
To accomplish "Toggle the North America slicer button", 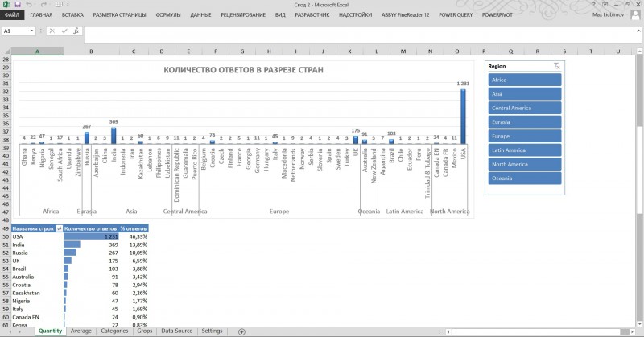I will 525,164.
